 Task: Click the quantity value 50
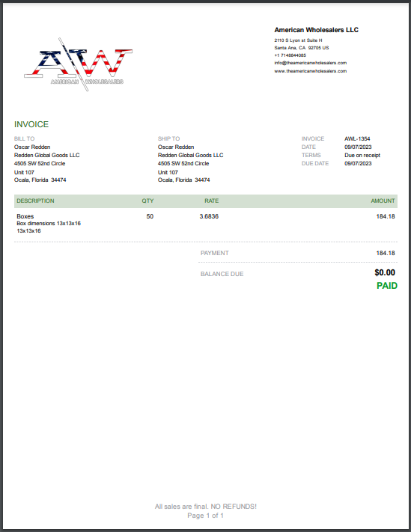(x=150, y=216)
